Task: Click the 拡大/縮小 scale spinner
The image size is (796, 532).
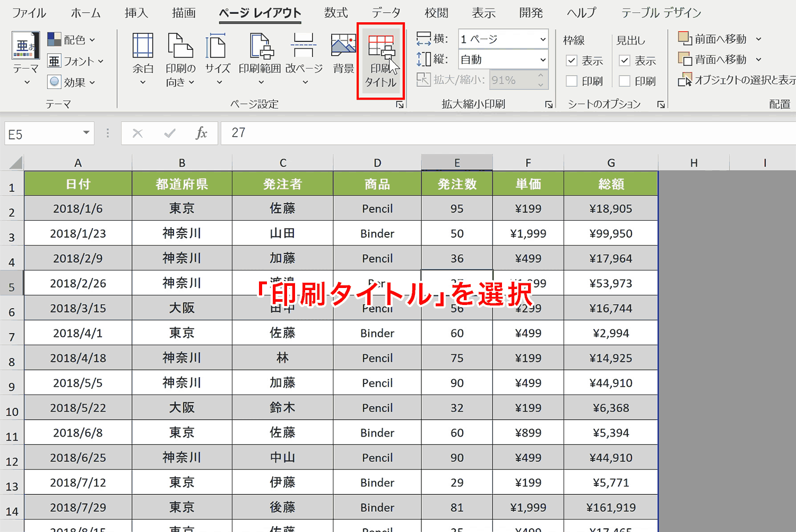Action: [541, 80]
